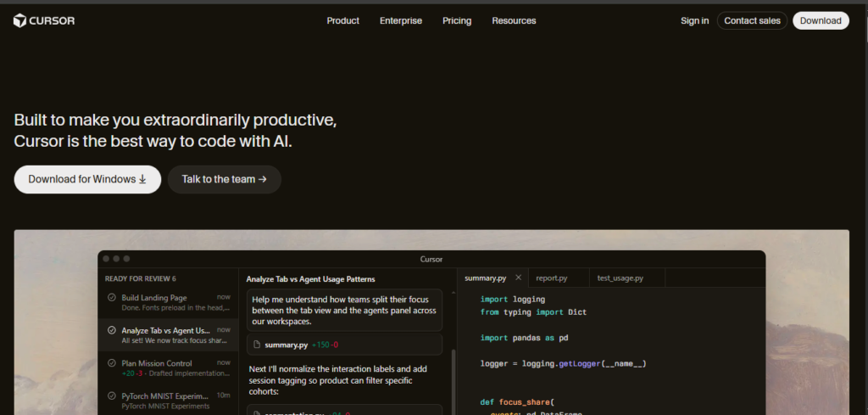
Task: Click the 'def focus_share(' code line
Action: click(x=517, y=402)
